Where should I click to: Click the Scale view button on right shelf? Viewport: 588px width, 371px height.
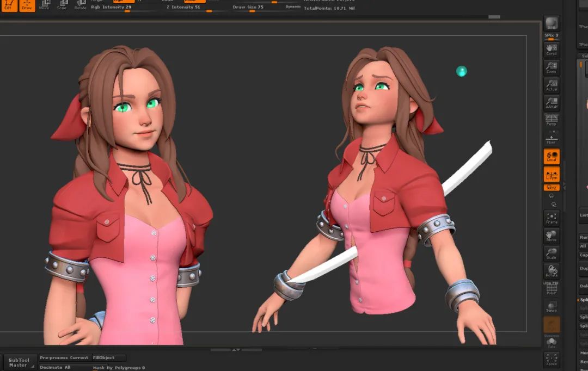(551, 253)
